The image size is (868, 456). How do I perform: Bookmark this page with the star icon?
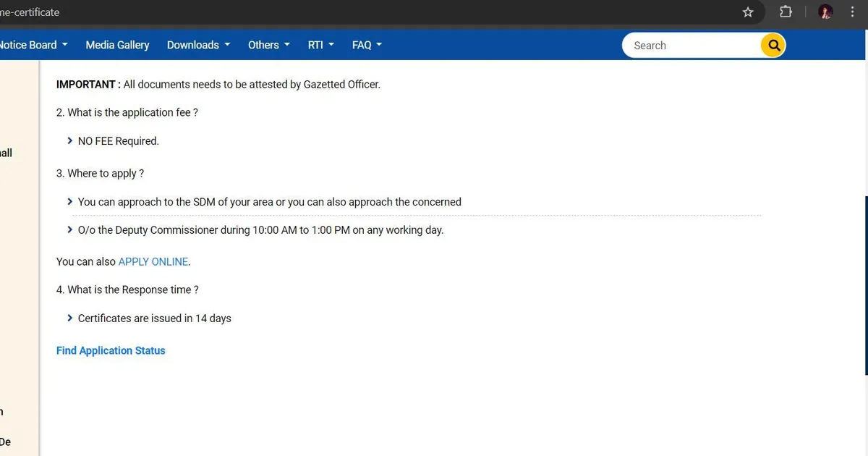(x=748, y=12)
